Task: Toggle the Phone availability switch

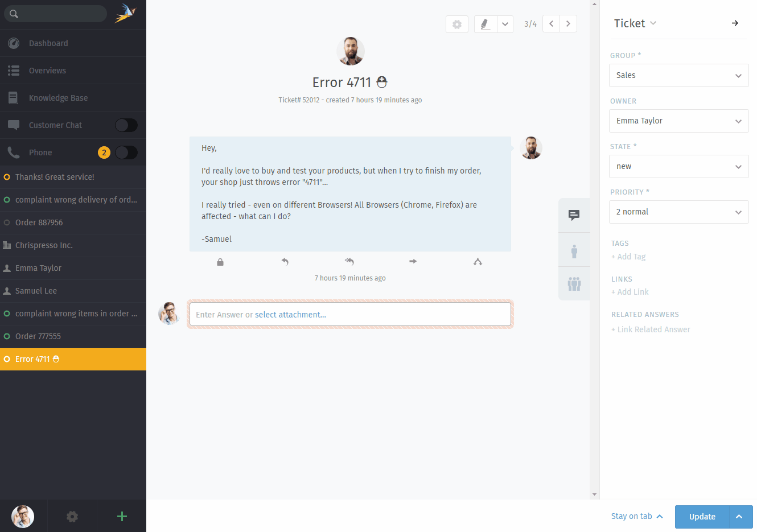Action: (x=126, y=152)
